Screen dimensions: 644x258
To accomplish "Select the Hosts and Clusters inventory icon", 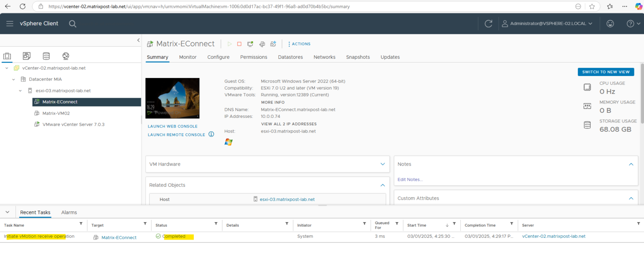I will coord(7,56).
